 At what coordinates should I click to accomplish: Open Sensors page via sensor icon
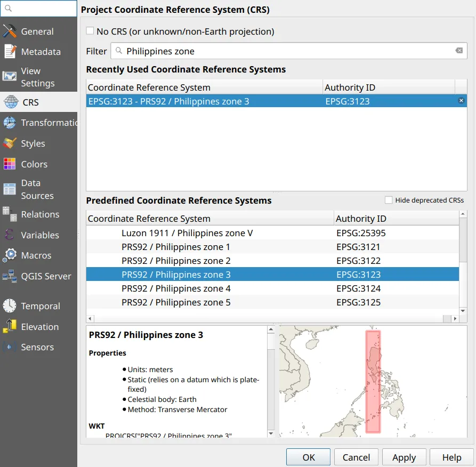[10, 347]
